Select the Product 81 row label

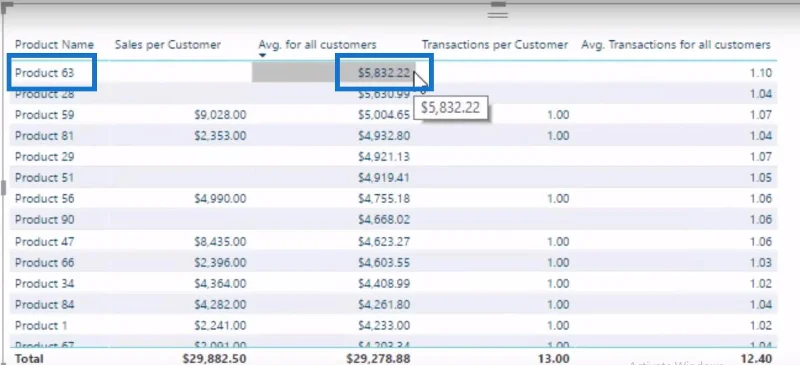[44, 136]
